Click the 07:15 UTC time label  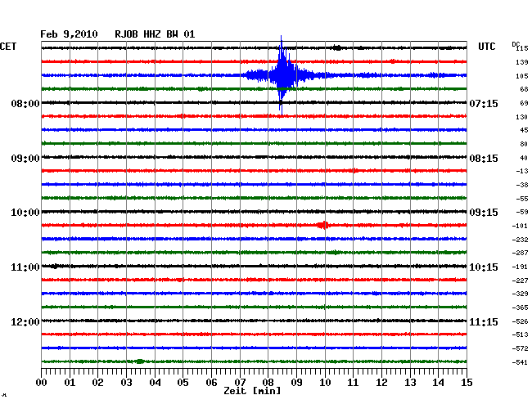click(x=484, y=103)
